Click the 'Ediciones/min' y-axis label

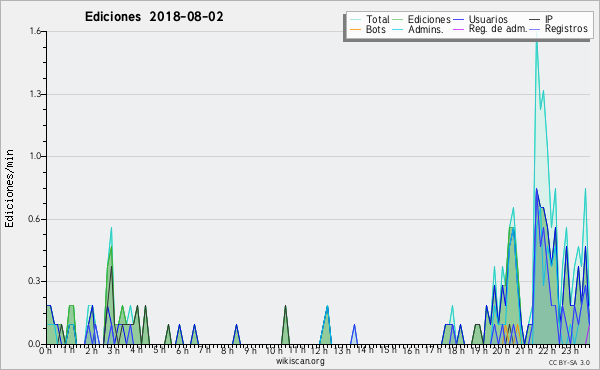click(x=9, y=188)
